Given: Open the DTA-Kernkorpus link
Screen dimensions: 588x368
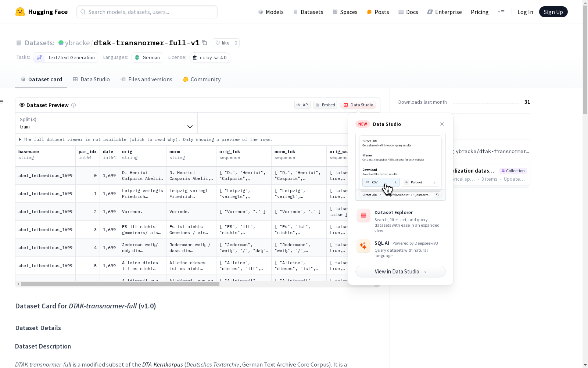Looking at the screenshot, I should point(162,364).
